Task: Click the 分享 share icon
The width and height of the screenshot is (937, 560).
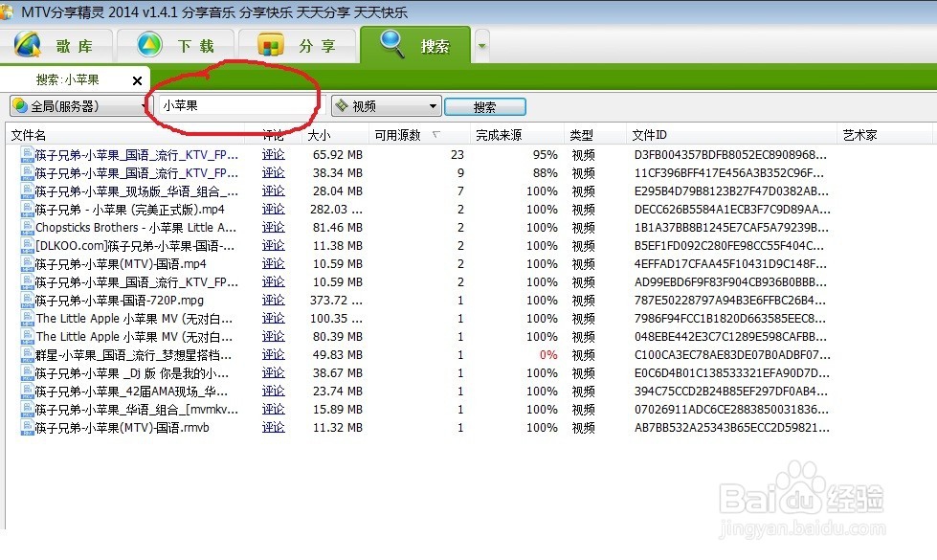Action: pyautogui.click(x=270, y=45)
